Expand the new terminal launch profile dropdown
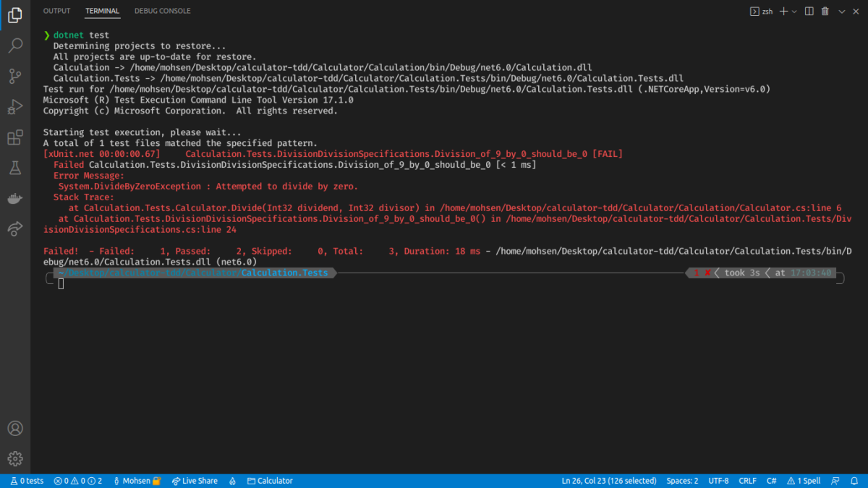Image resolution: width=868 pixels, height=488 pixels. tap(794, 12)
